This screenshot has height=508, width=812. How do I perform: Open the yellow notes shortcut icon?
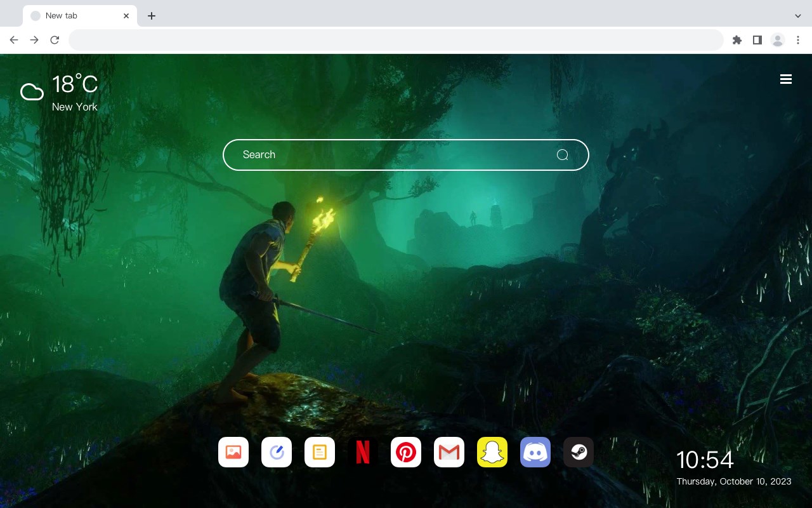(x=320, y=452)
